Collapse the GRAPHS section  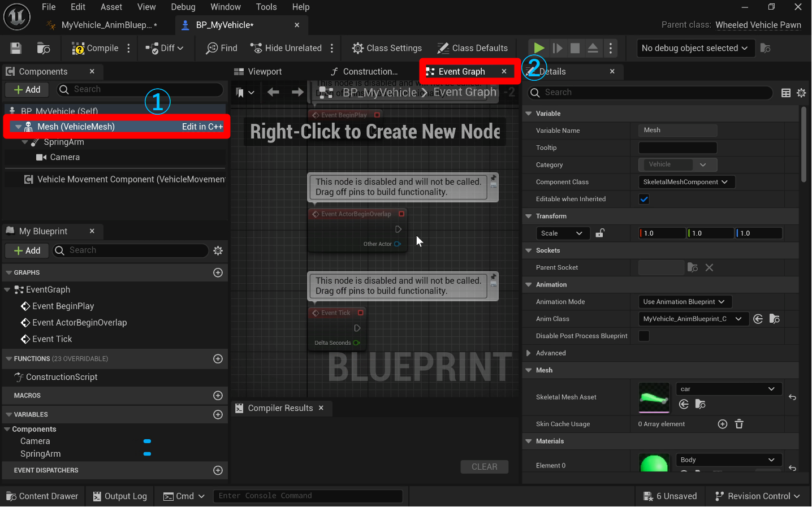(x=8, y=272)
